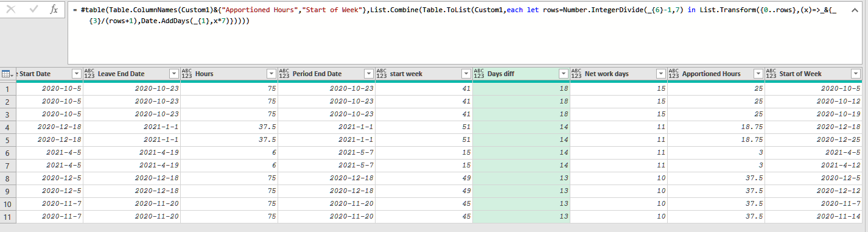Open filter dropdown for Start Date column
The width and height of the screenshot is (868, 232).
tap(76, 74)
